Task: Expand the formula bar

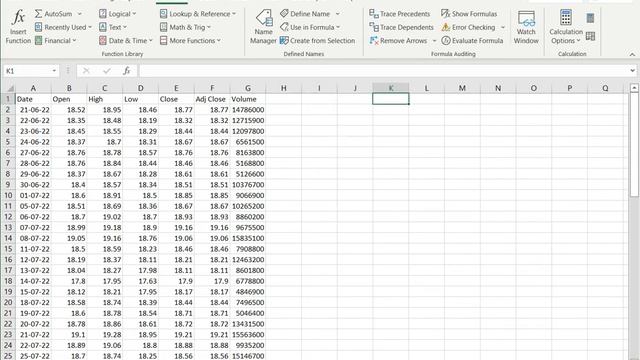Action: pos(632,71)
